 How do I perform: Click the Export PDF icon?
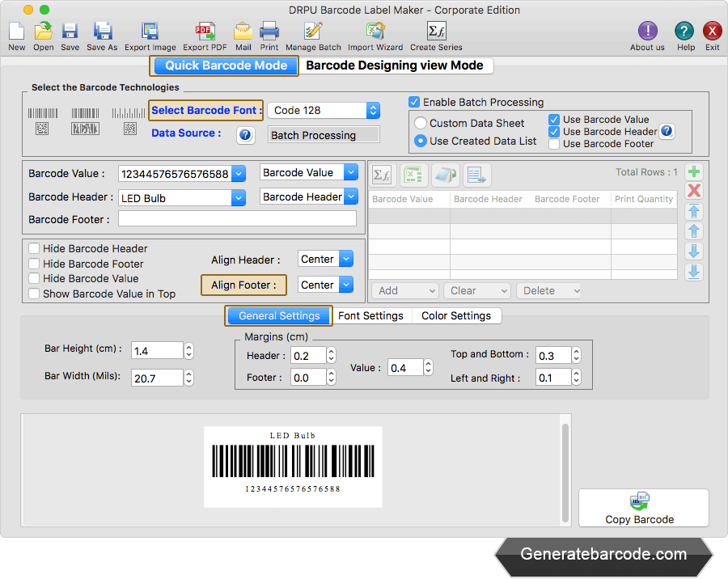(x=205, y=31)
